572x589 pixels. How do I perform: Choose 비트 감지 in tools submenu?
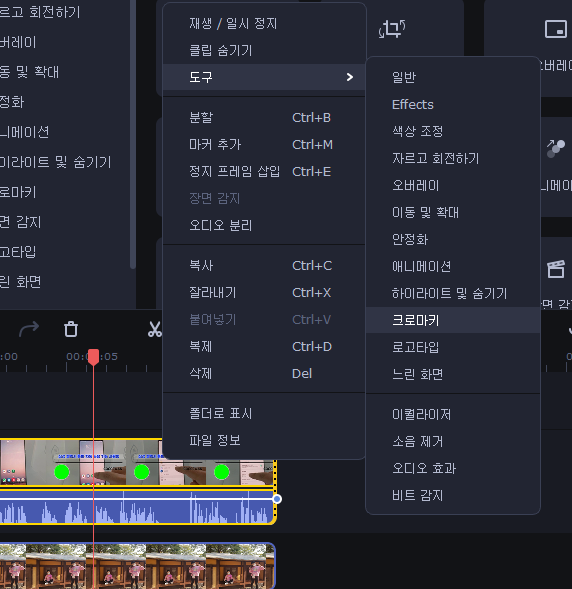tap(453, 495)
